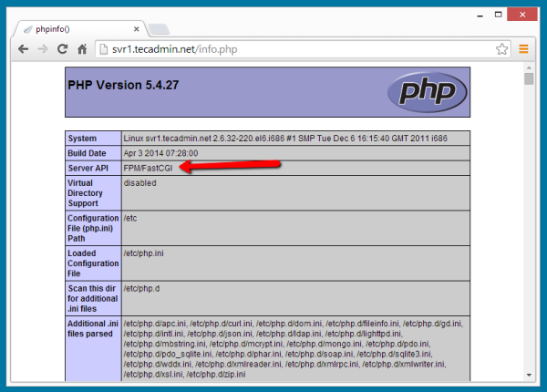
Task: Click the browser Back arrow
Action: point(21,48)
